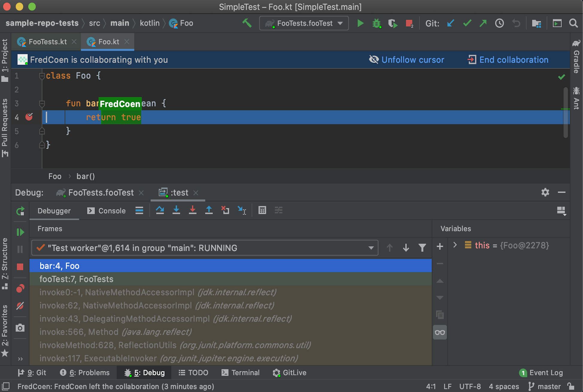Expand the 'this' variable node
The image size is (583, 392).
pos(455,245)
